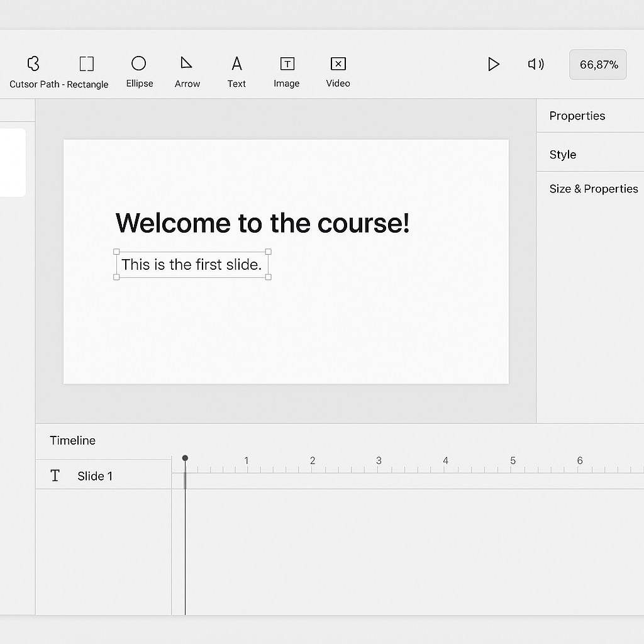Expand the Style section
The width and height of the screenshot is (644, 644).
(562, 155)
